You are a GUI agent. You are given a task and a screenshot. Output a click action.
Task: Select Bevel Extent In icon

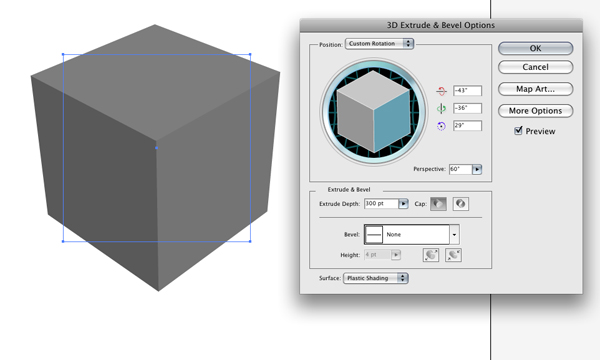tap(453, 255)
